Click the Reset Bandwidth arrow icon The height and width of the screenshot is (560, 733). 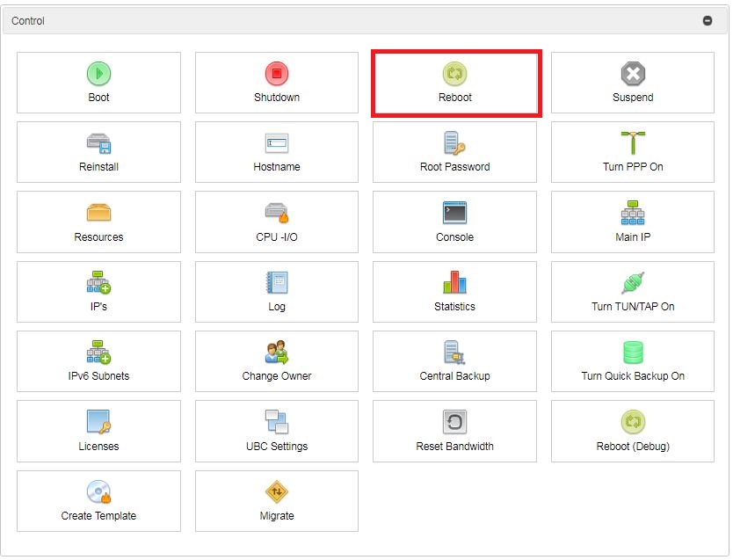455,422
